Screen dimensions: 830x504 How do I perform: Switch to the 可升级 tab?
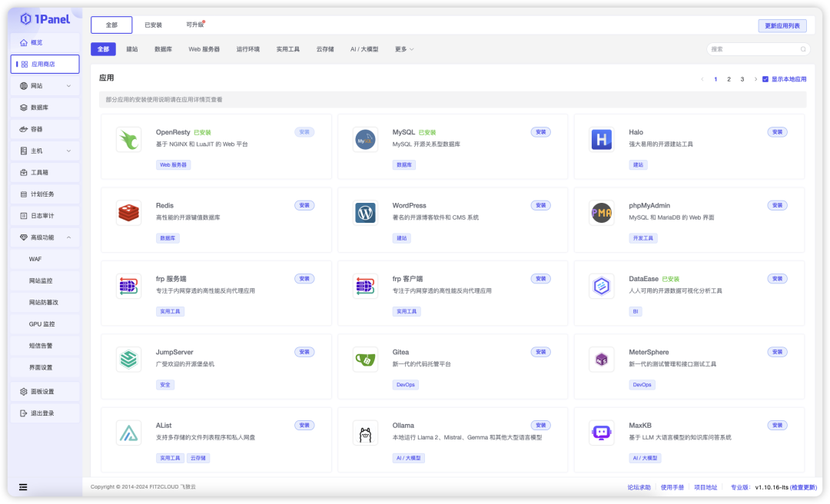(194, 25)
